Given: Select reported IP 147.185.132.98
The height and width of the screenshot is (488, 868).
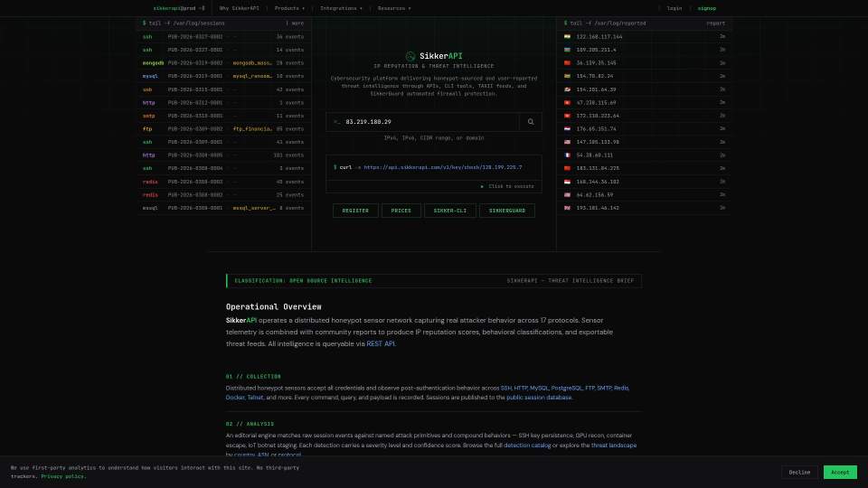Looking at the screenshot, I should click(598, 142).
